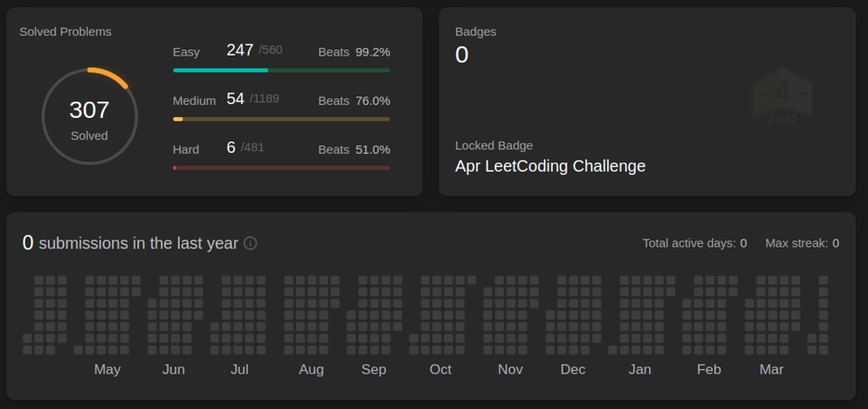Click the Badges count zero
This screenshot has width=868, height=409.
click(x=462, y=56)
